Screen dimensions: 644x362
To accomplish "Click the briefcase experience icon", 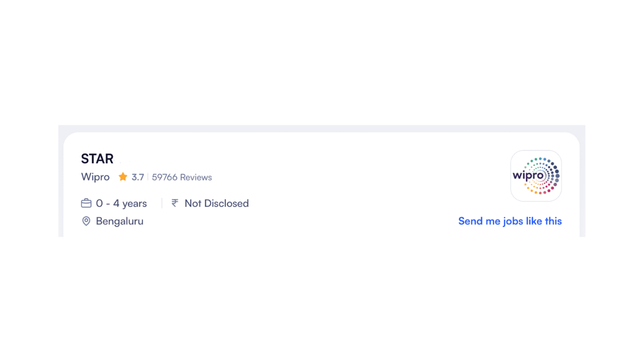I will coord(86,203).
